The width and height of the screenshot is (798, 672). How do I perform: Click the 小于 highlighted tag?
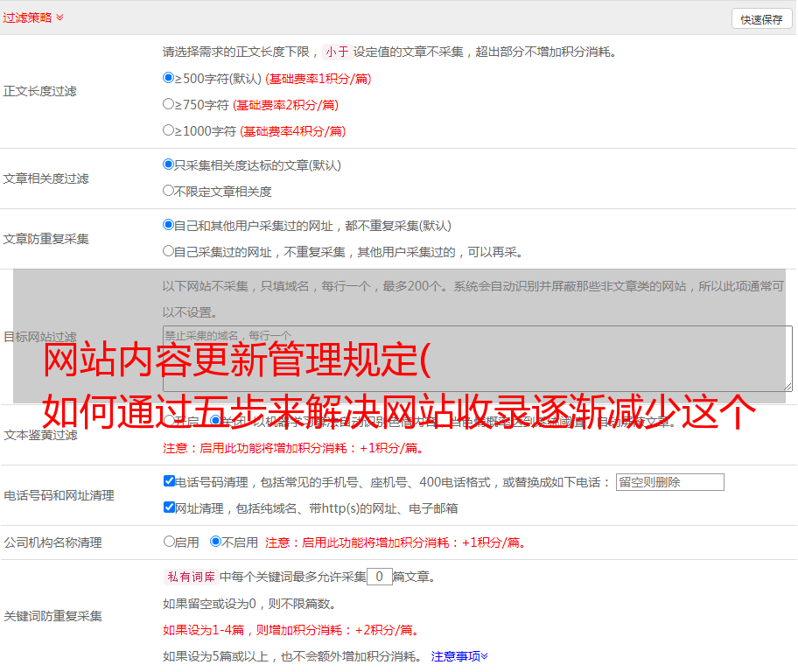[x=337, y=52]
